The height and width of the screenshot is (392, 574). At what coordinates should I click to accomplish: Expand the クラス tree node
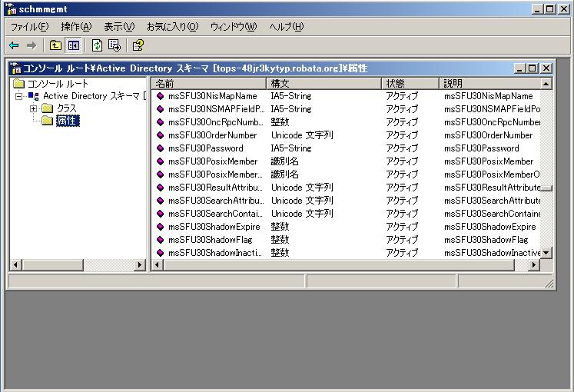[x=33, y=108]
